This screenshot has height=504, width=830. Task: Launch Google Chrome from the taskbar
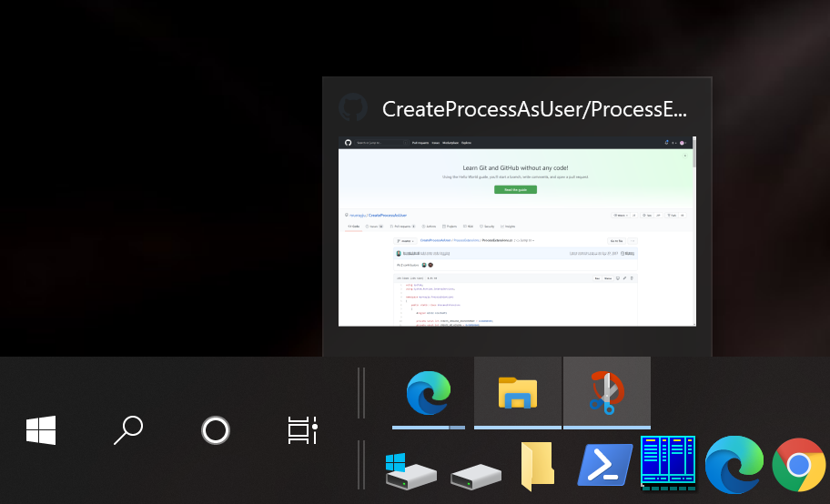pos(799,465)
